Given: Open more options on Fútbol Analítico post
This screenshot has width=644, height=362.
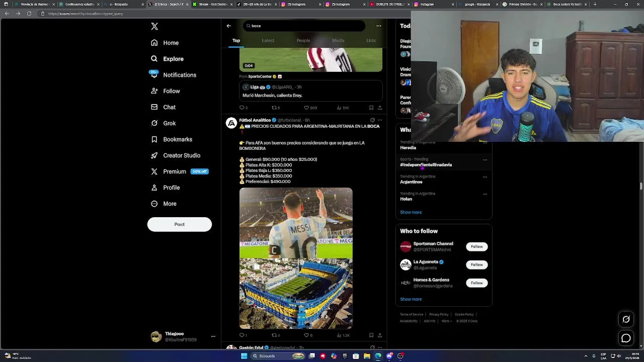Looking at the screenshot, I should [380, 120].
